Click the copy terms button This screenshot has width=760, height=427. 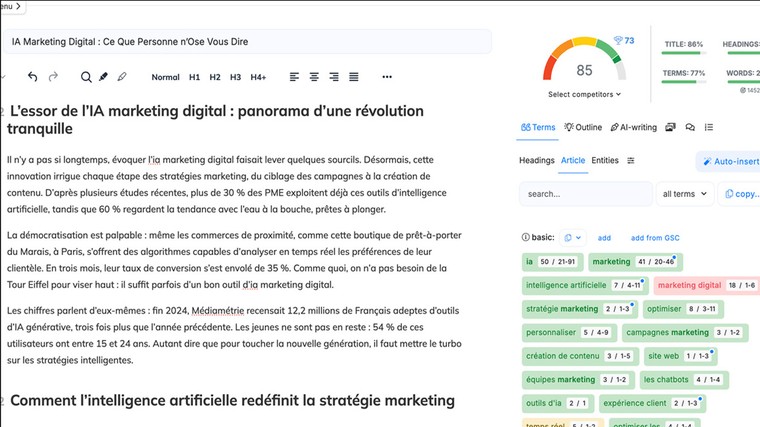coord(740,194)
